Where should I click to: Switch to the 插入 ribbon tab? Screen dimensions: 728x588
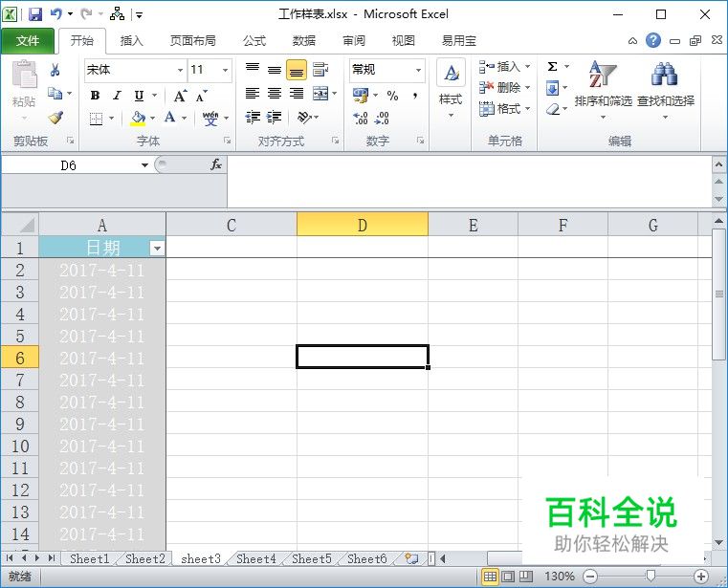click(131, 41)
